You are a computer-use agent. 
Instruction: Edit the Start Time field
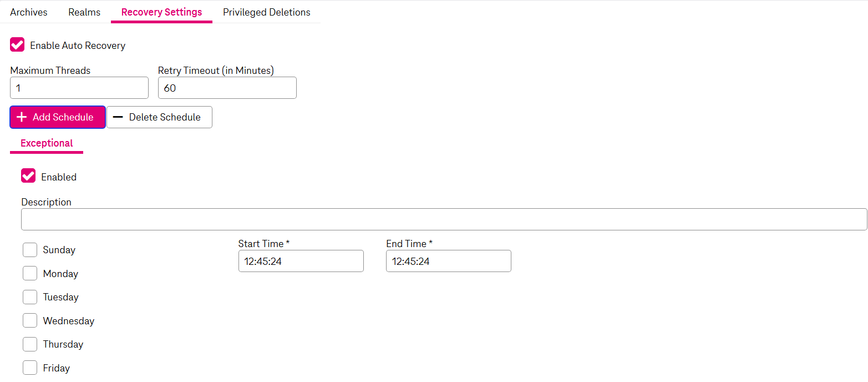click(x=301, y=261)
